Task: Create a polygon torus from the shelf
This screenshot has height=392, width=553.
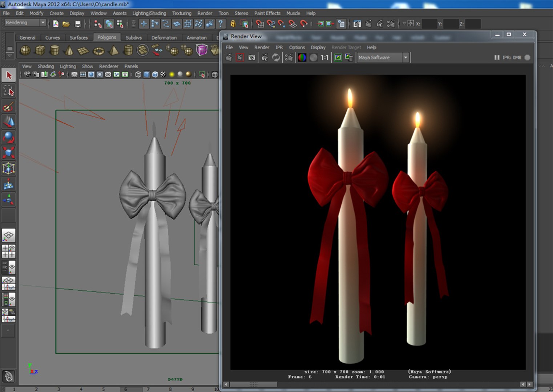Action: (x=98, y=50)
